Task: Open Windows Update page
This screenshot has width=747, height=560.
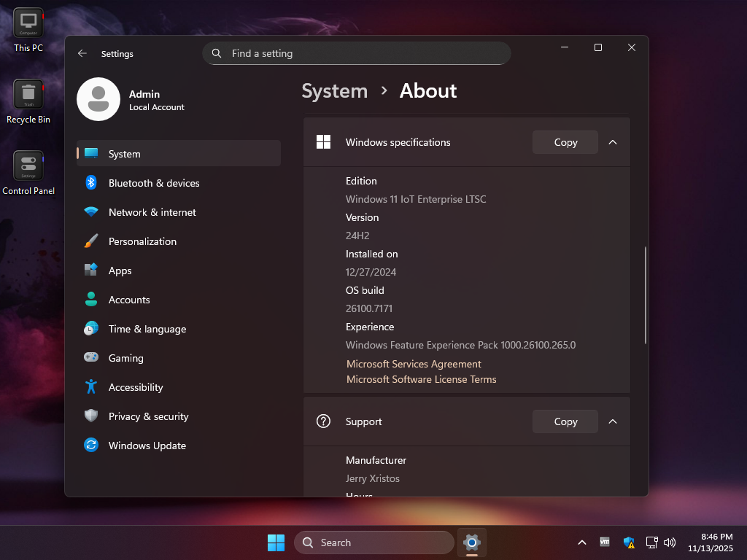Action: tap(147, 446)
